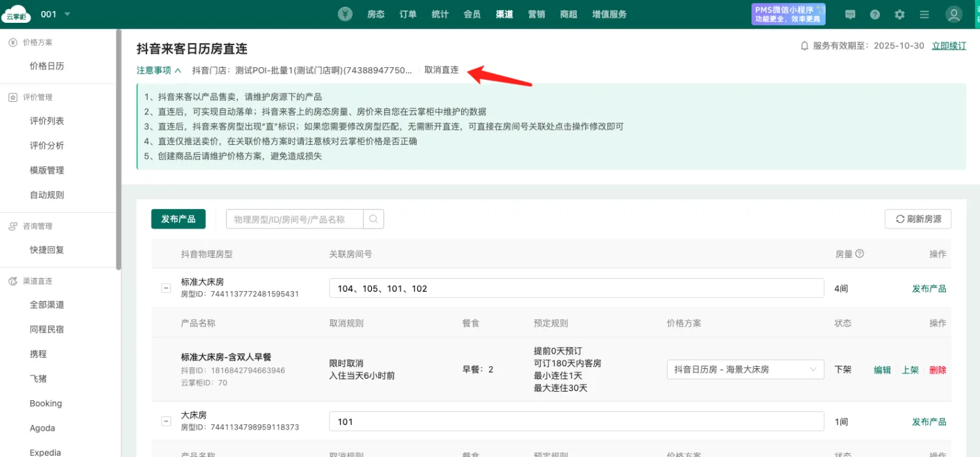
Task: Focus the 物理房型/ID/房间号/产品名称 search field
Action: click(x=295, y=219)
